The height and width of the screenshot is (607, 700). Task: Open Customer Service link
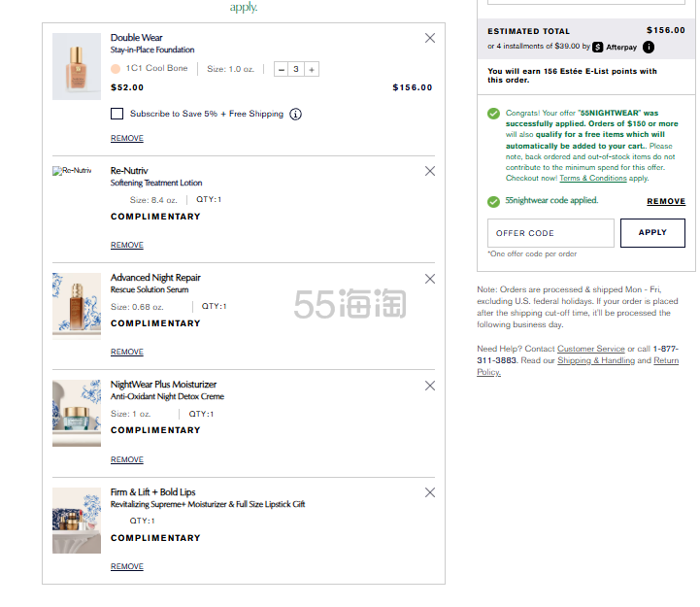590,349
